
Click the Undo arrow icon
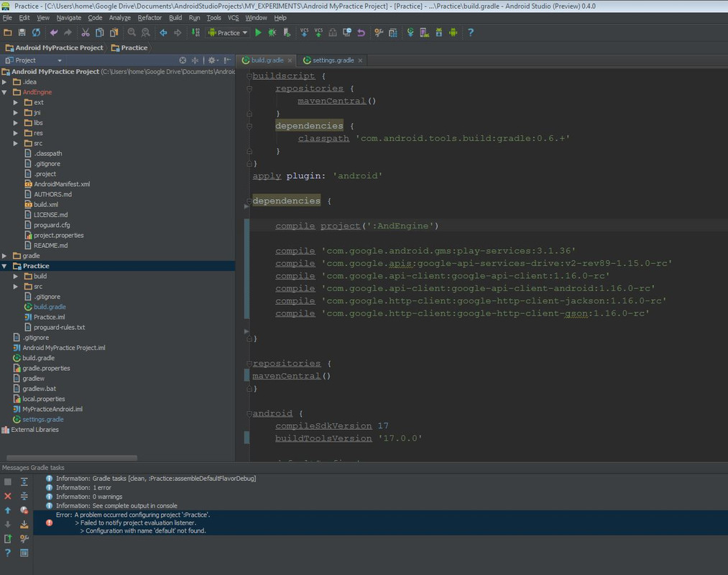pos(54,32)
